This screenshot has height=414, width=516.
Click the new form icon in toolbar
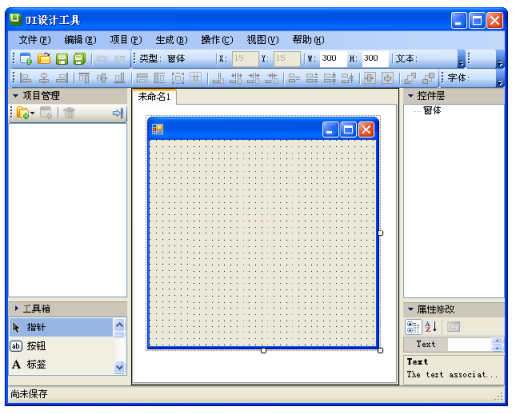tap(26, 59)
